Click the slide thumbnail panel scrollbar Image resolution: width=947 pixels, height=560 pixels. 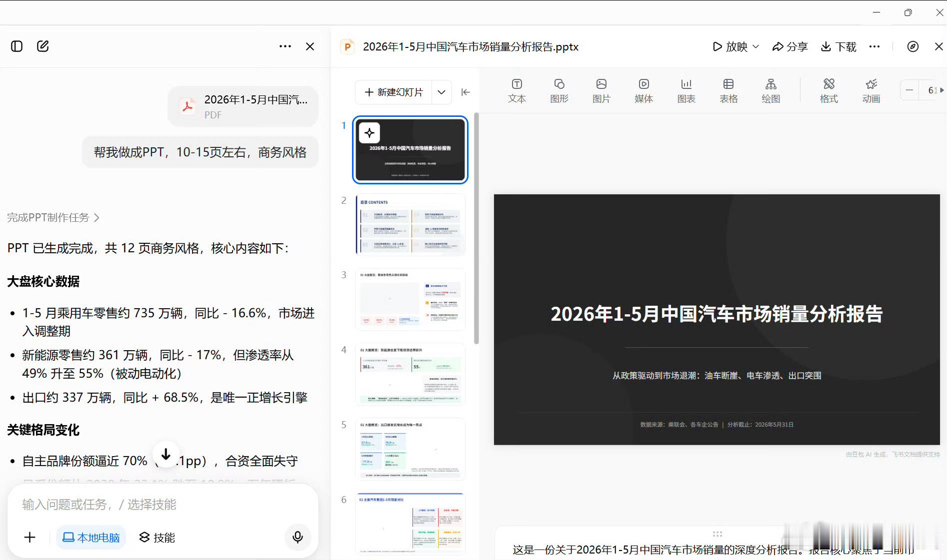click(x=476, y=228)
